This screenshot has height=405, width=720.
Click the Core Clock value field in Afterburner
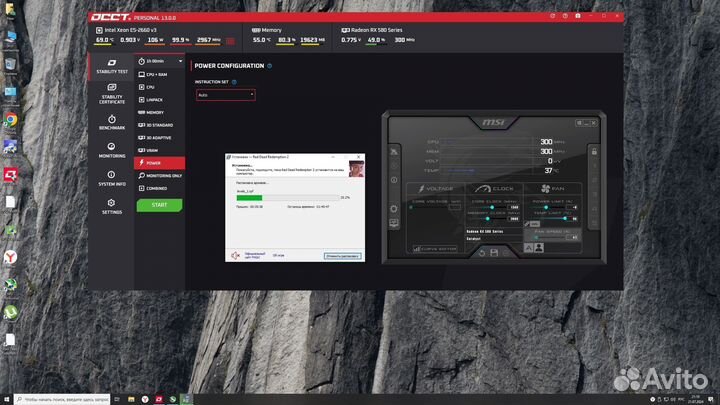[514, 208]
